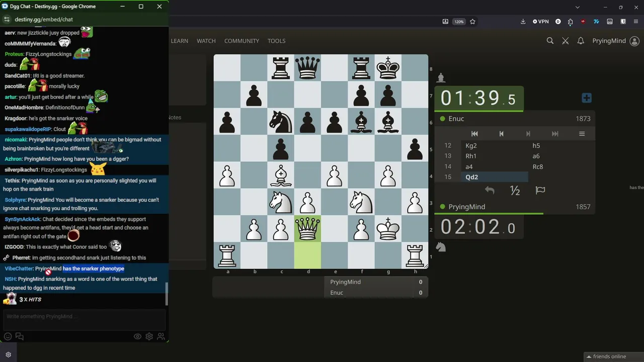Expand the friends online panel
Screen dimensions: 644x362
[609, 356]
